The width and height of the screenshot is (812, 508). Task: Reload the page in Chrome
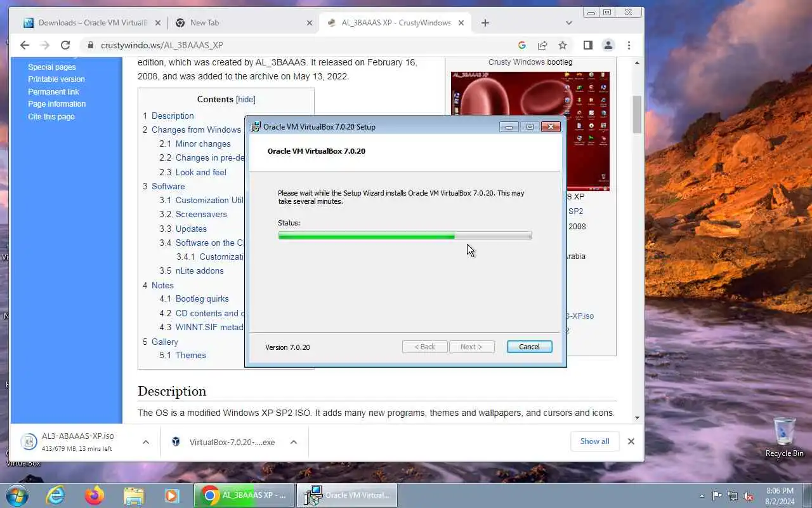(x=65, y=45)
